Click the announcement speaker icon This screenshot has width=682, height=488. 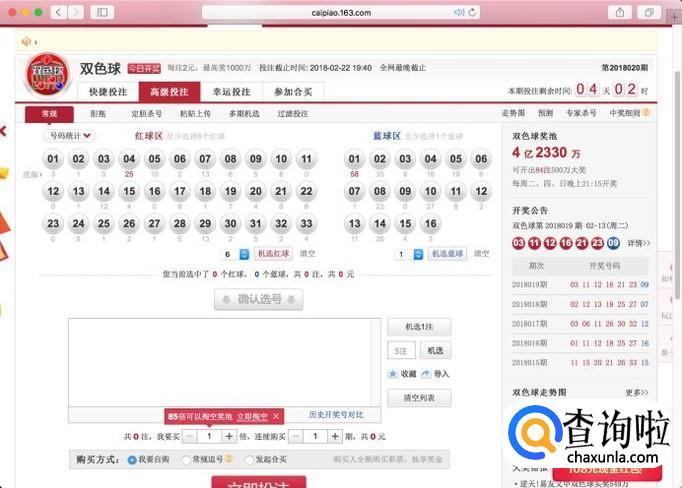26,42
